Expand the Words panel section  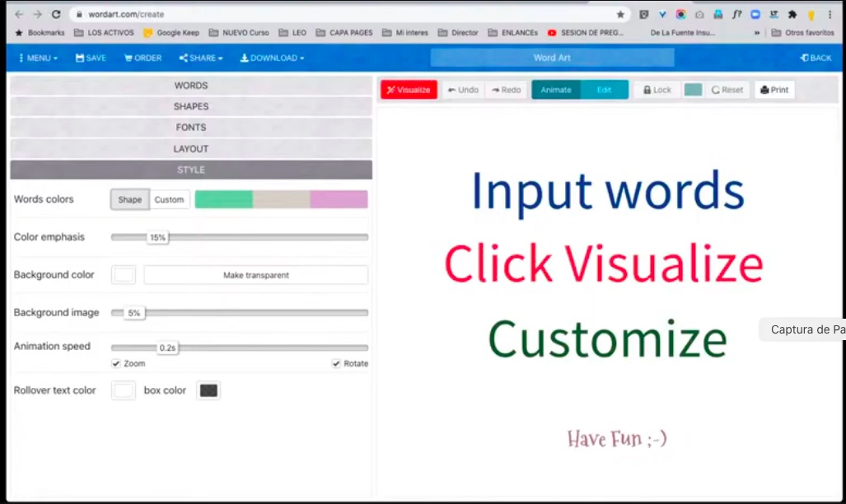(191, 86)
